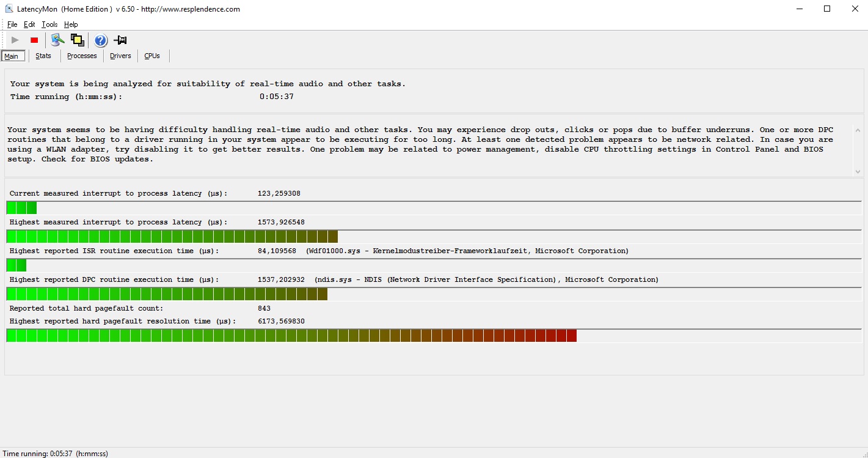Click the 'Reported total hard pagefault count' label

coord(87,308)
